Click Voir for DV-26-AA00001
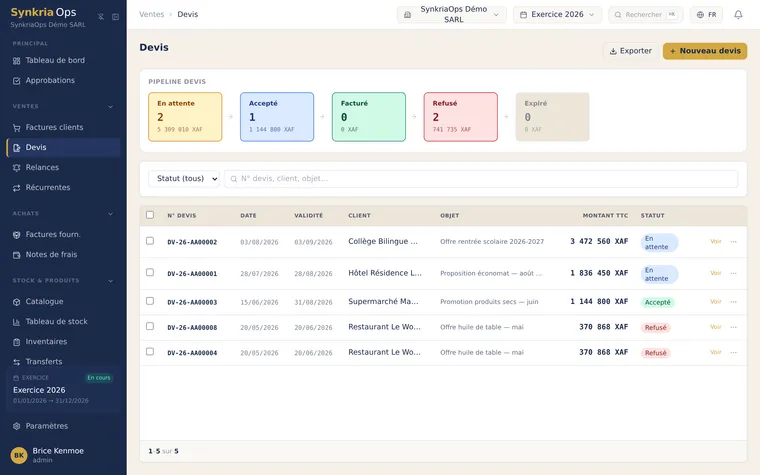This screenshot has width=760, height=475. click(715, 273)
